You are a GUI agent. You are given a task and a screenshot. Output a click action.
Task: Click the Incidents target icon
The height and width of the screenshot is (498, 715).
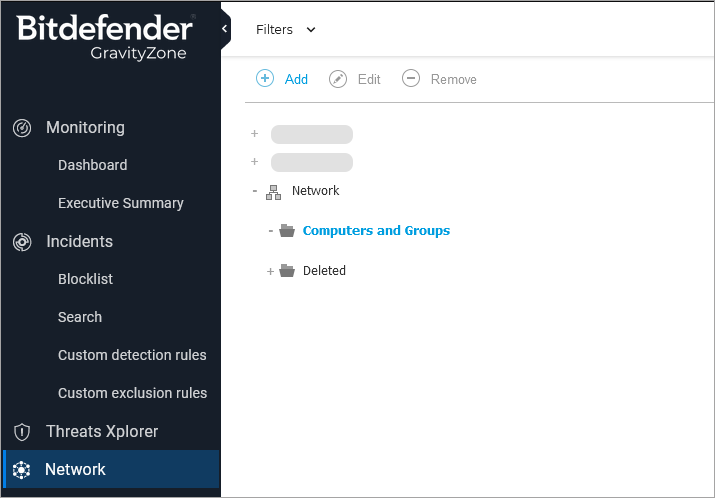(x=22, y=242)
